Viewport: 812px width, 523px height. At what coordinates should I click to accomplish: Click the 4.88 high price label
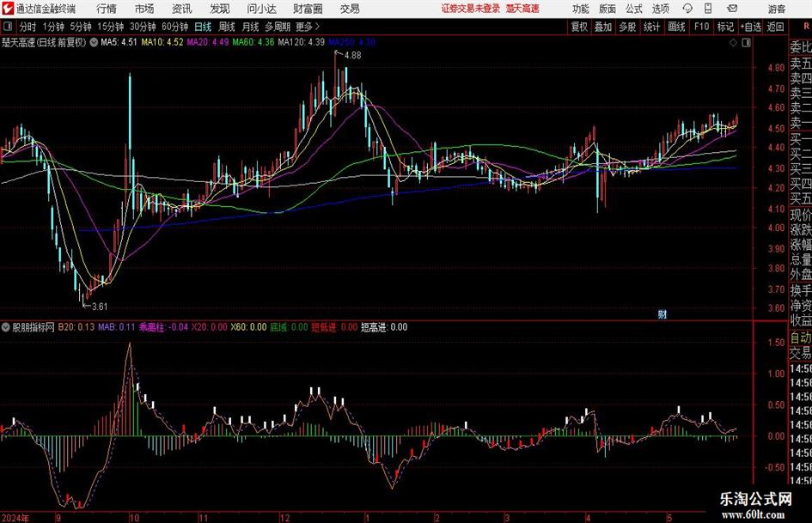coord(352,56)
